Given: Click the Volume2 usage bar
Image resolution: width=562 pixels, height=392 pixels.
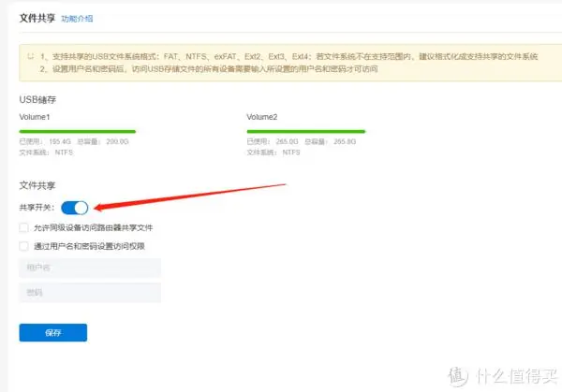Looking at the screenshot, I should (305, 131).
